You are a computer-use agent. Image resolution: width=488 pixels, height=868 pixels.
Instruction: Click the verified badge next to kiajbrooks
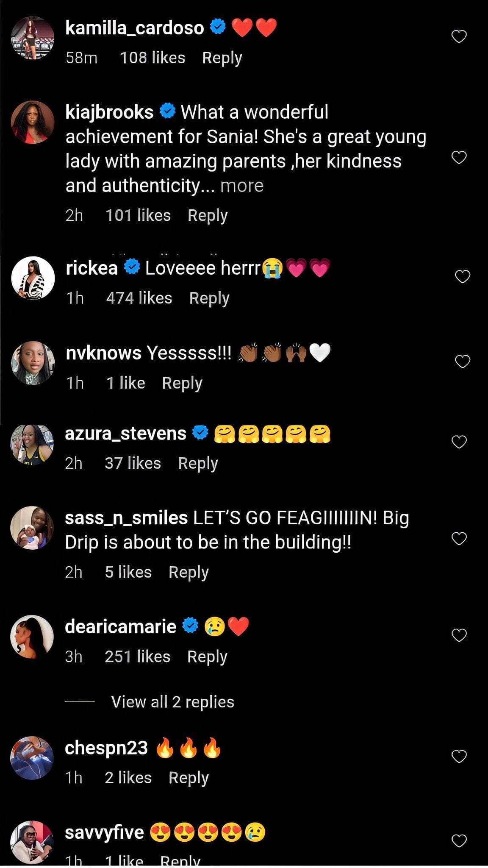(167, 112)
